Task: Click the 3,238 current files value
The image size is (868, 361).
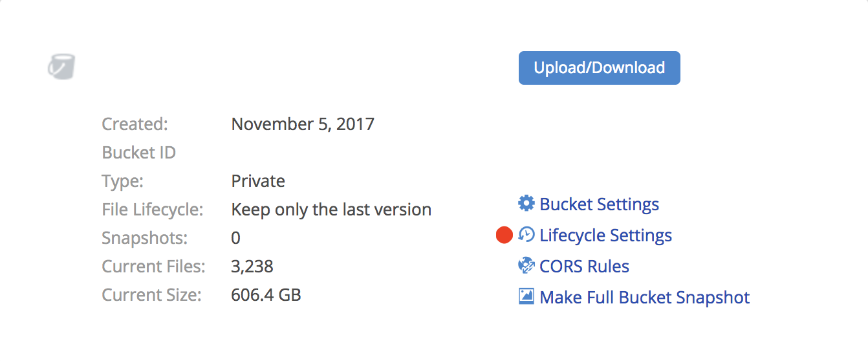Action: click(x=252, y=267)
